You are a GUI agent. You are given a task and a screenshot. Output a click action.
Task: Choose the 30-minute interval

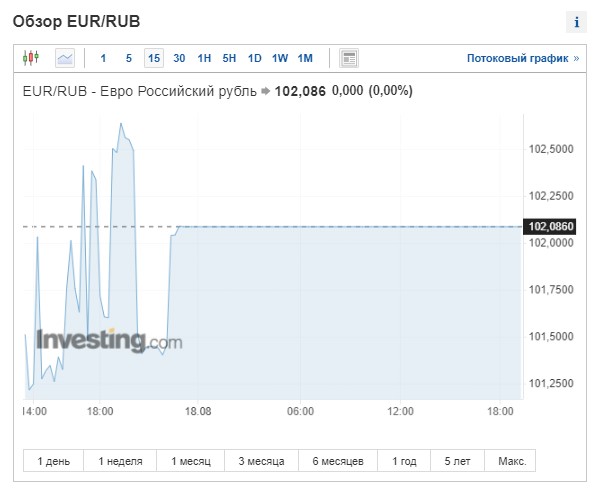point(179,58)
